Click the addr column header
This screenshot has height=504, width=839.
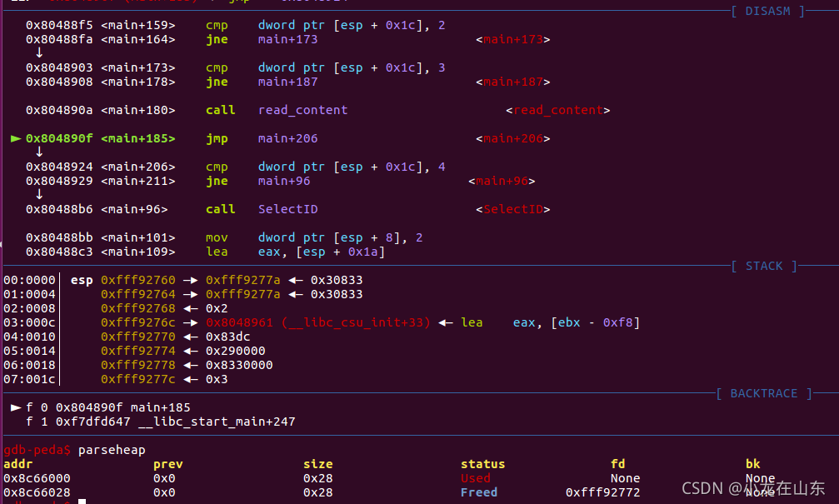(18, 464)
